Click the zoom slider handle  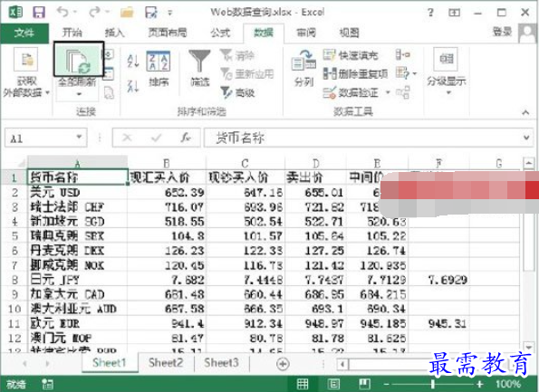point(433,384)
